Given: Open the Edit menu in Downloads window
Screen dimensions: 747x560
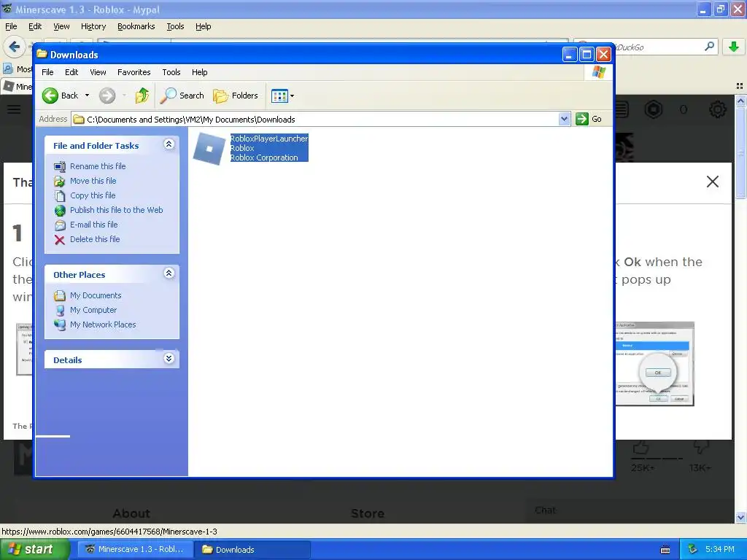Looking at the screenshot, I should pyautogui.click(x=71, y=72).
